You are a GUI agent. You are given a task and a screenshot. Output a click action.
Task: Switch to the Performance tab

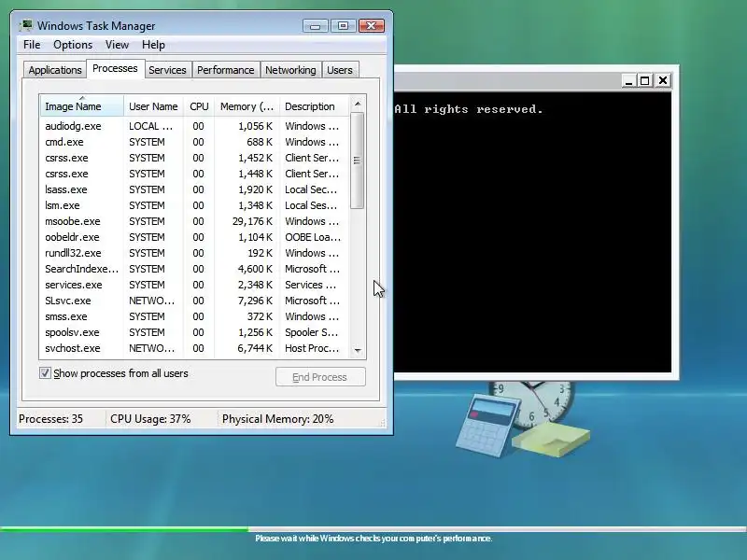(x=225, y=70)
